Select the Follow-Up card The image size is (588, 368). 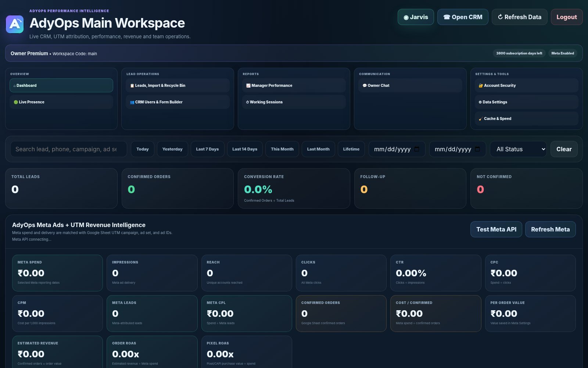click(410, 188)
